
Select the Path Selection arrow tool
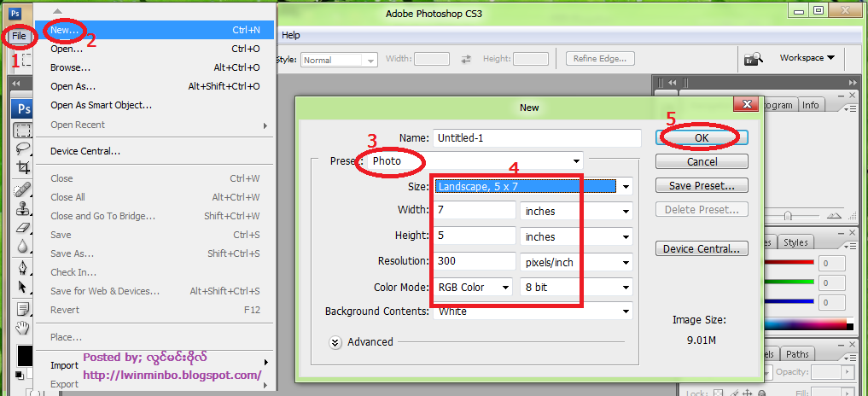click(22, 287)
